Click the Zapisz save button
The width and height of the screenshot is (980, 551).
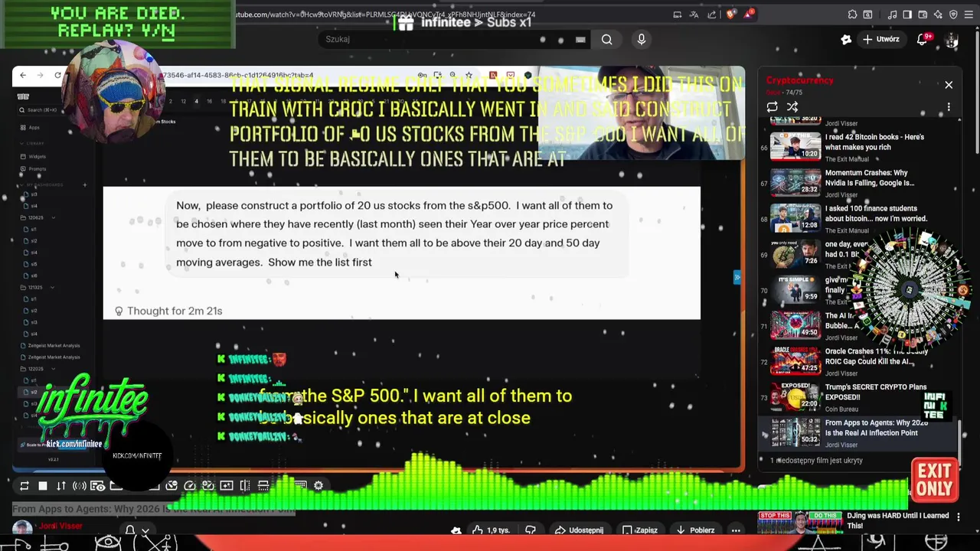tap(640, 530)
